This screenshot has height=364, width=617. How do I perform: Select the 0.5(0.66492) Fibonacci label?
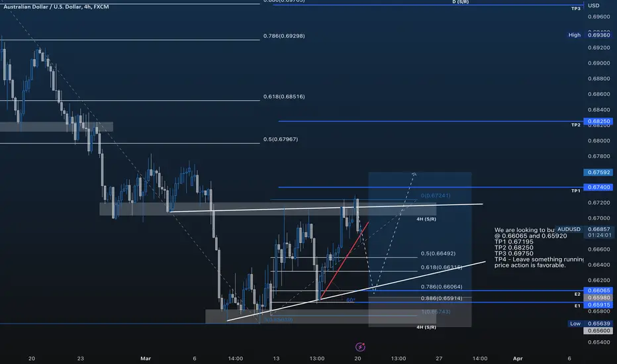point(438,253)
